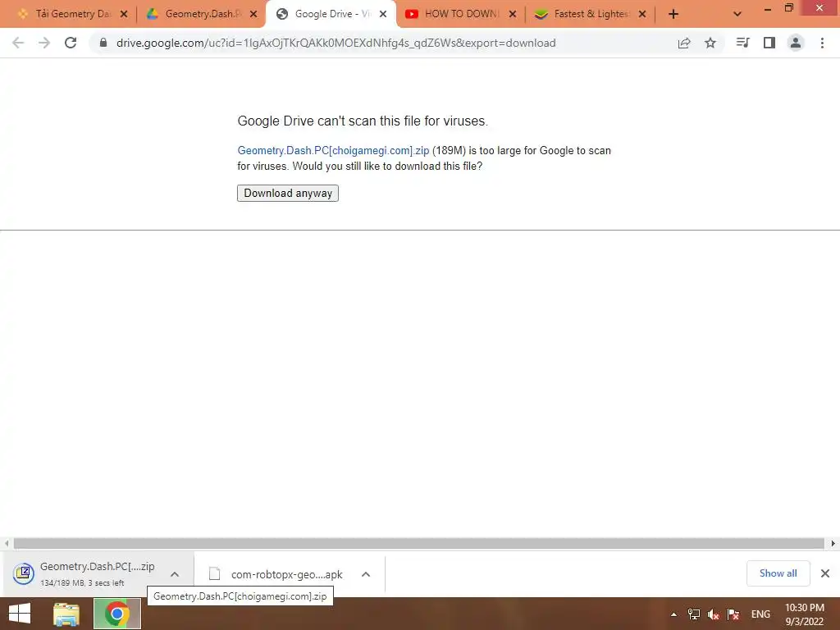
Task: Change the ENG input language
Action: coord(760,614)
